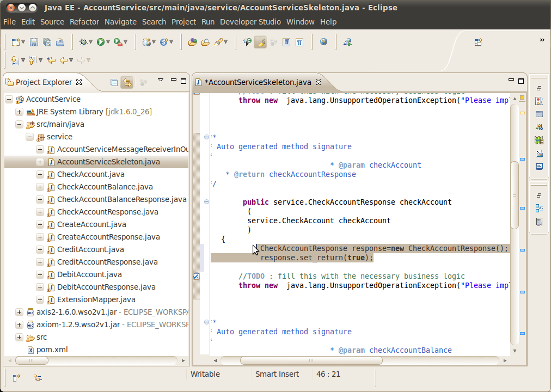This screenshot has height=392, width=551.
Task: Open the map-style view icon in right sidebar
Action: point(539,140)
